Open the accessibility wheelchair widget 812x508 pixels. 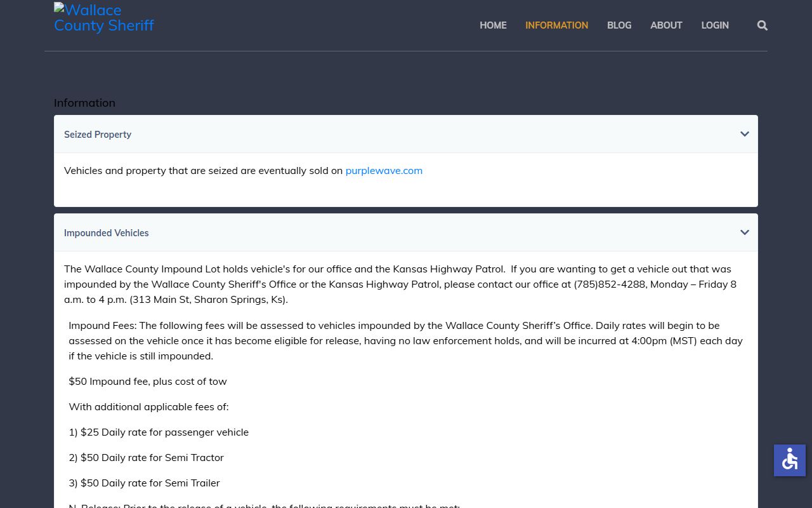(790, 460)
